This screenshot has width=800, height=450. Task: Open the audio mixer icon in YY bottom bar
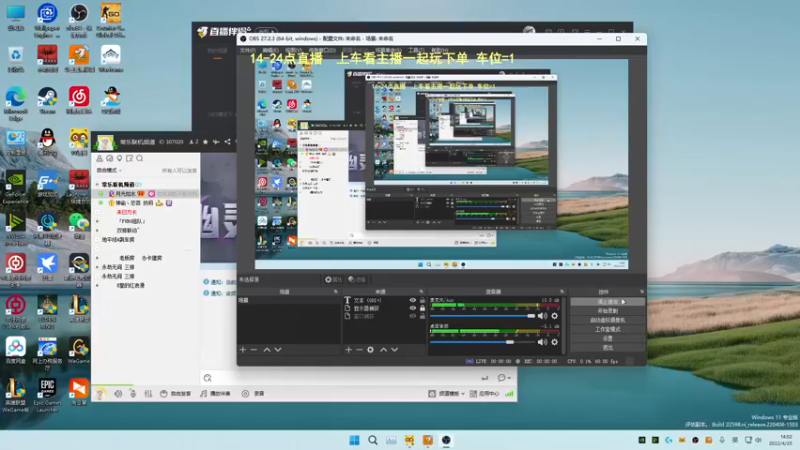[148, 393]
